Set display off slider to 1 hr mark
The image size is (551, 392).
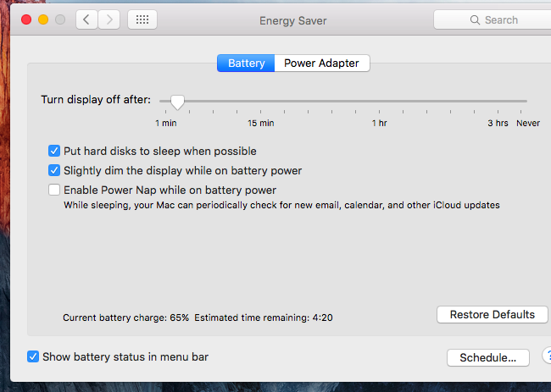click(x=379, y=101)
